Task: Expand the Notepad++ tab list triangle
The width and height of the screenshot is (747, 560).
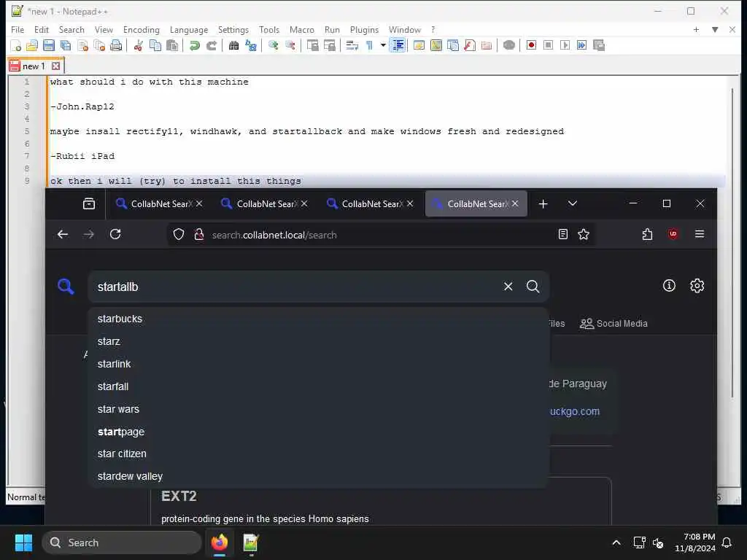Action: 715,29
